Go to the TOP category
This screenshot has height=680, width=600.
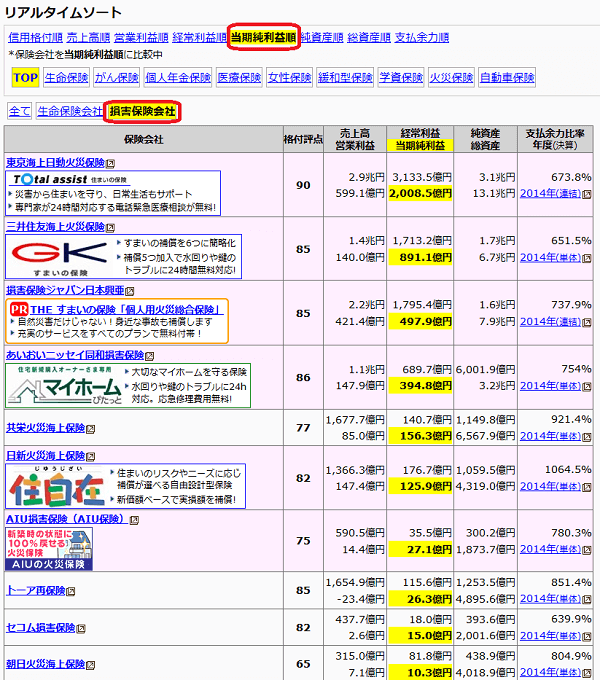[x=26, y=78]
